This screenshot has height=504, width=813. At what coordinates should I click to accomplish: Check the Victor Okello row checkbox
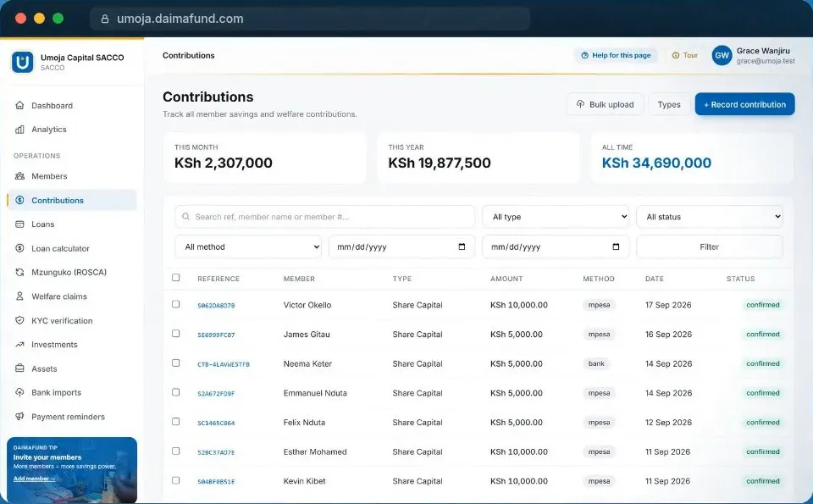(176, 304)
